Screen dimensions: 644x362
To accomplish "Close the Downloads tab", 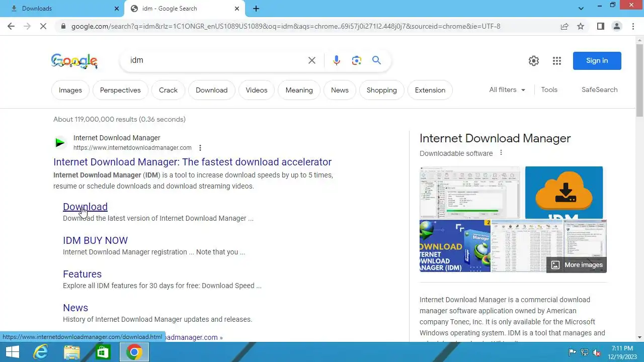I will tap(117, 9).
